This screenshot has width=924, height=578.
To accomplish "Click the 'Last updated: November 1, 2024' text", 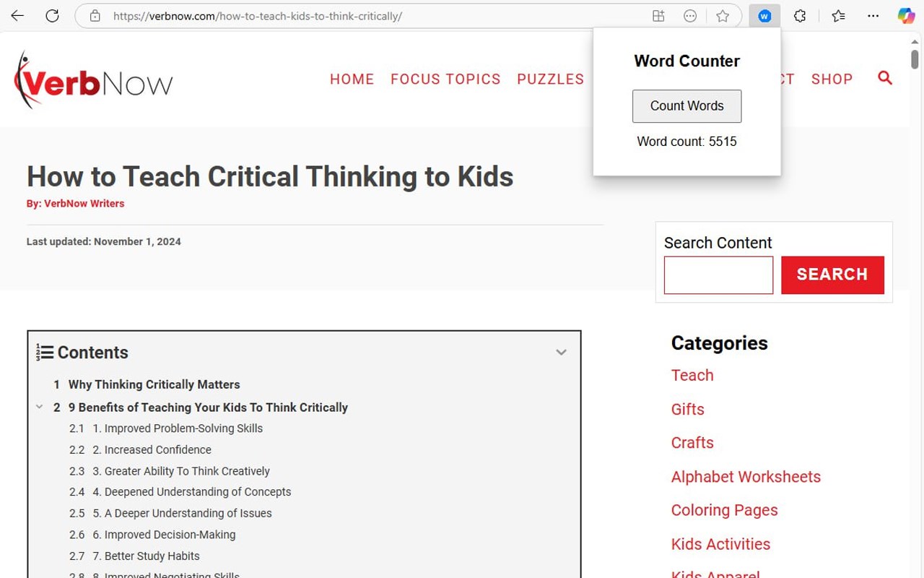I will 104,242.
